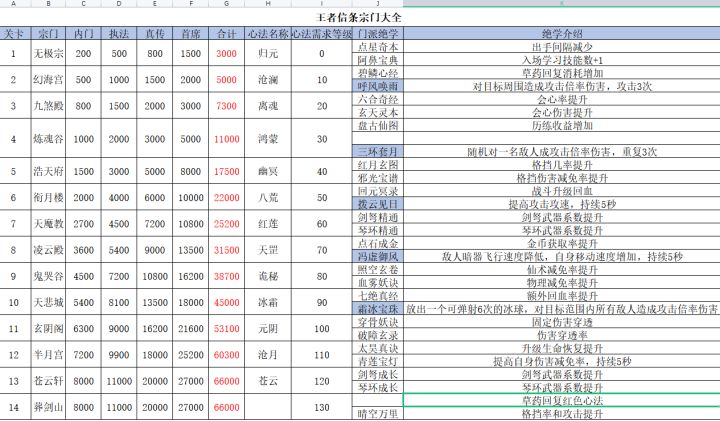Select column G header
720x421 pixels.
(226, 3)
